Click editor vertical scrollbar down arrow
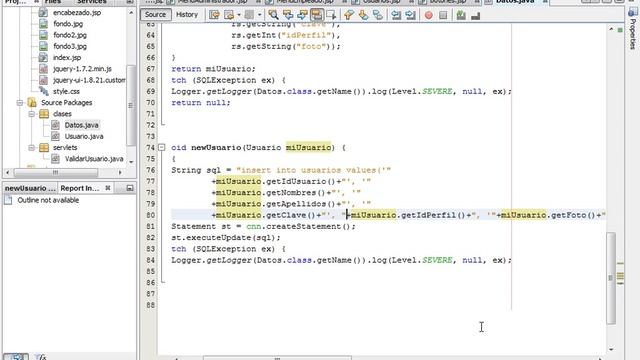The height and width of the screenshot is (360, 640). click(611, 349)
